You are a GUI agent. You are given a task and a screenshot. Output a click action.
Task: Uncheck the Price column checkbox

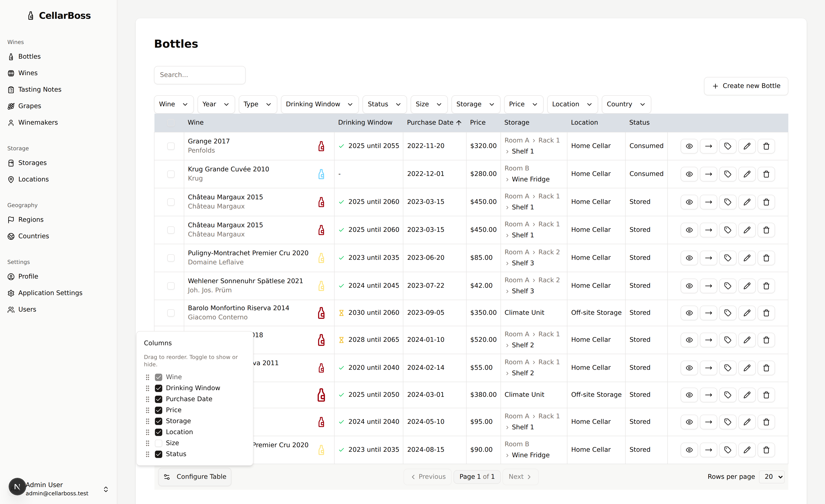click(158, 410)
